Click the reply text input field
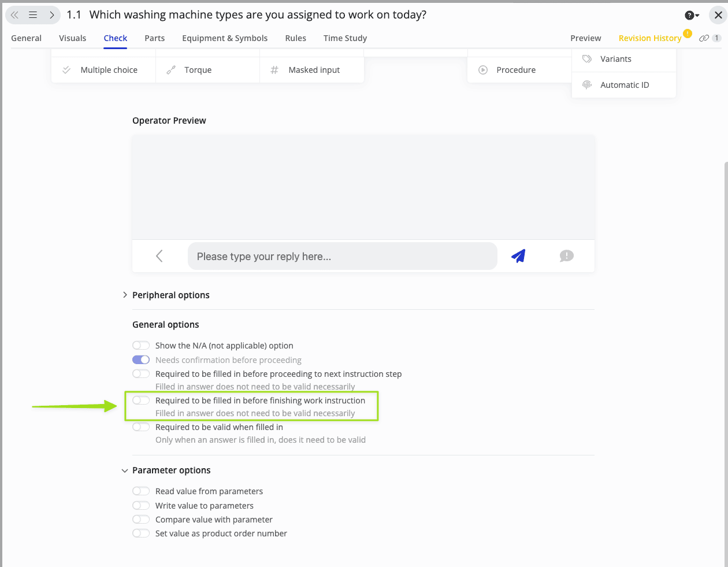 [x=342, y=256]
